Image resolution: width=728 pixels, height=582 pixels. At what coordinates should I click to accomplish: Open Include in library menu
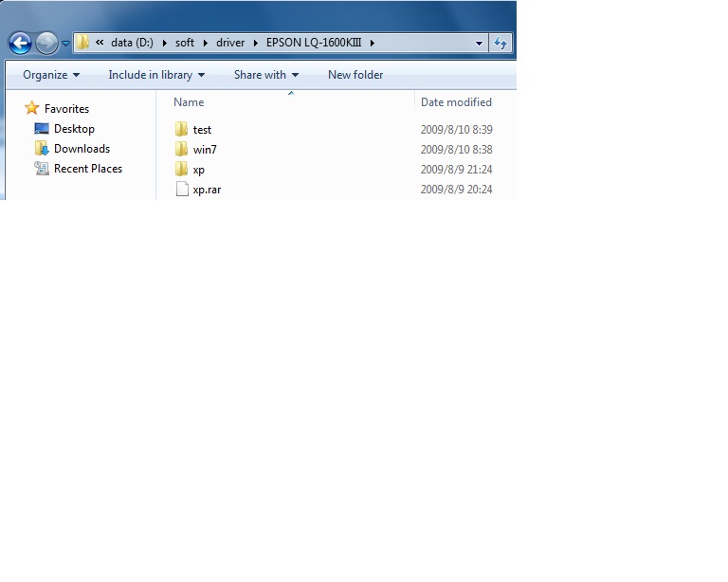[x=156, y=75]
